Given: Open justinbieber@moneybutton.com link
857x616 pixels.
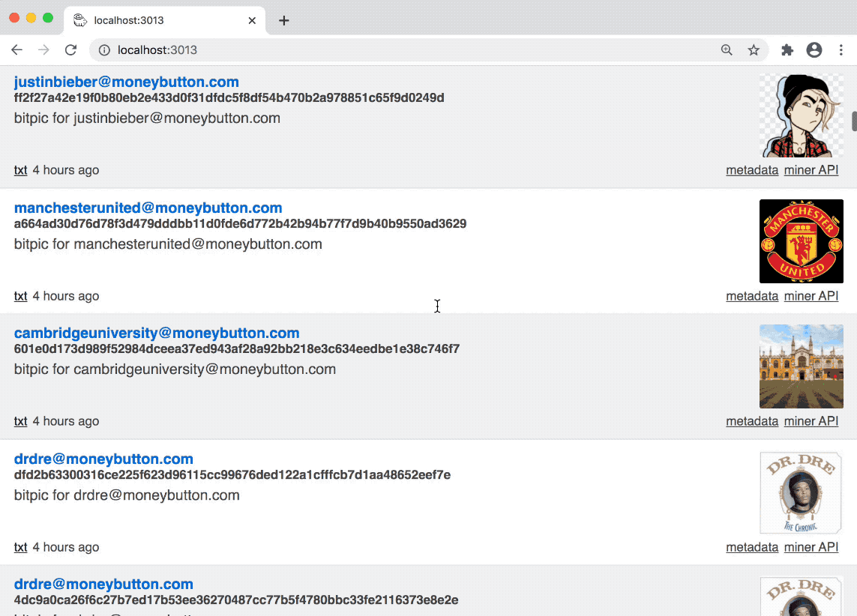Looking at the screenshot, I should 126,82.
